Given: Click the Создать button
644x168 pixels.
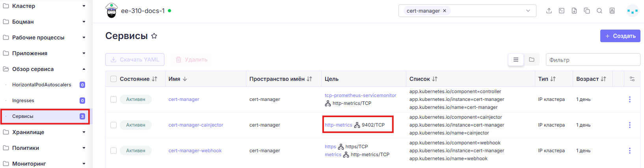Looking at the screenshot, I should (620, 36).
